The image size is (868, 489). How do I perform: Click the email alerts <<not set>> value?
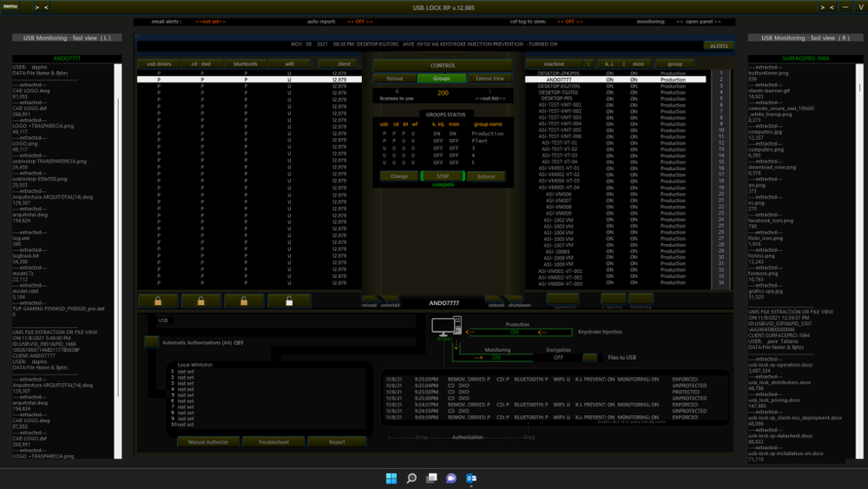[210, 22]
